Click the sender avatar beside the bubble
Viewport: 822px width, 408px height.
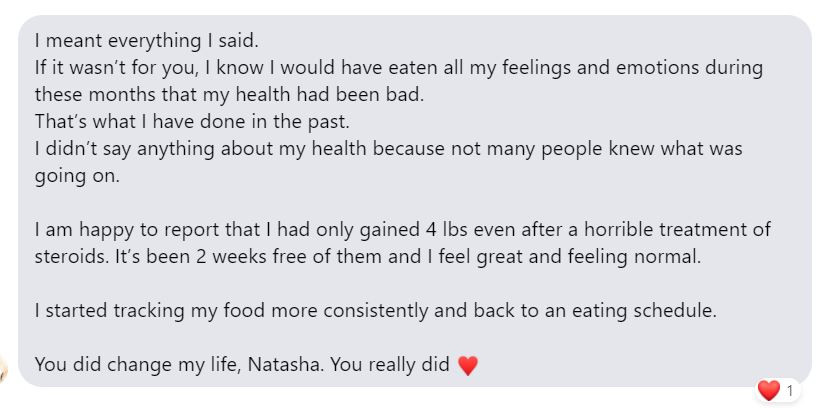click(6, 367)
